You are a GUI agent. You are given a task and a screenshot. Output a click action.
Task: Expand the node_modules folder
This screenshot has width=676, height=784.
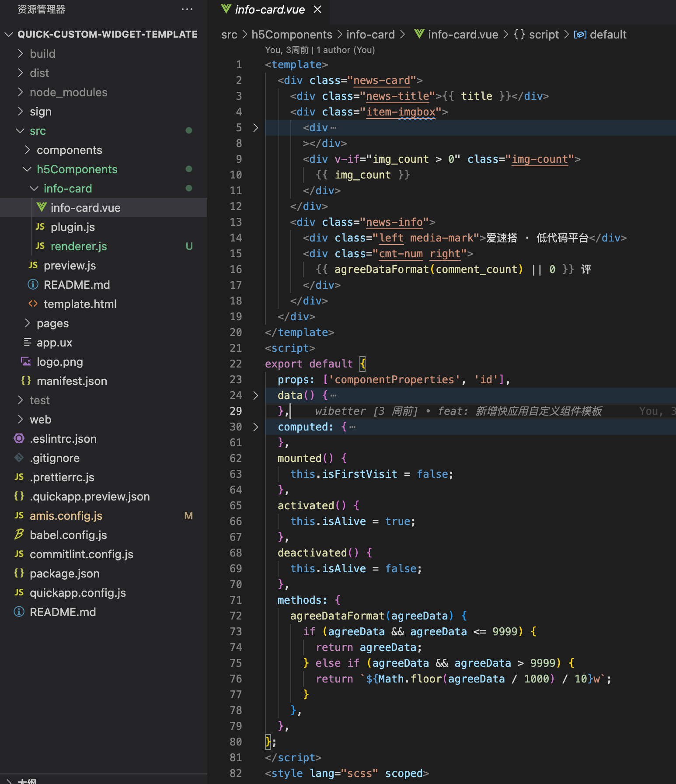[20, 92]
